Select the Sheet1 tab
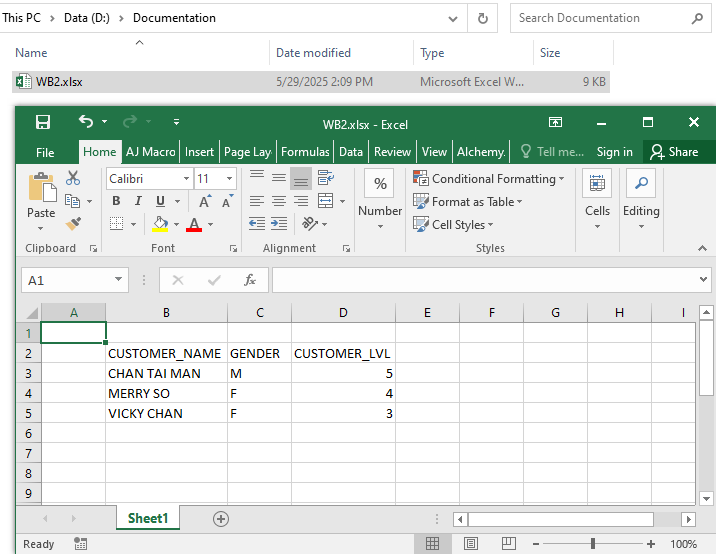Image resolution: width=716 pixels, height=554 pixels. 148,518
